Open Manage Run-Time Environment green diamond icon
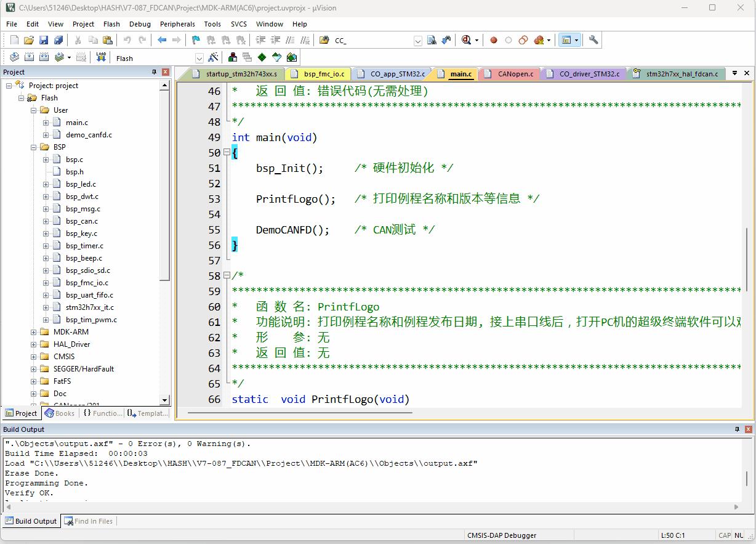 (x=262, y=57)
